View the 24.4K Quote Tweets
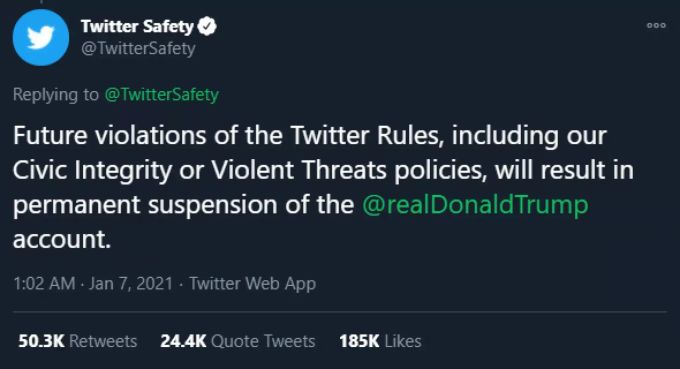This screenshot has width=680, height=369. point(238,341)
